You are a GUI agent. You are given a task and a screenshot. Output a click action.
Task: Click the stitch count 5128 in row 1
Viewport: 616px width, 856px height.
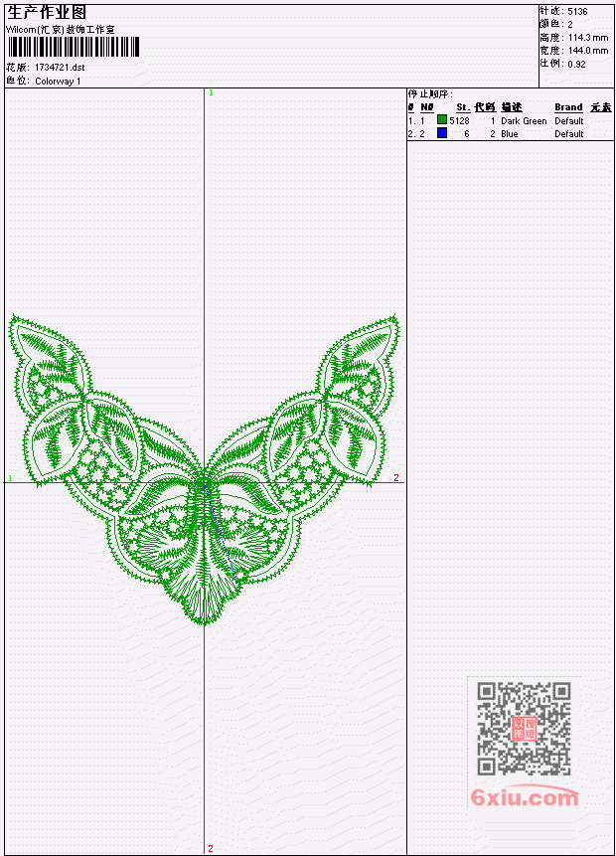pyautogui.click(x=459, y=121)
